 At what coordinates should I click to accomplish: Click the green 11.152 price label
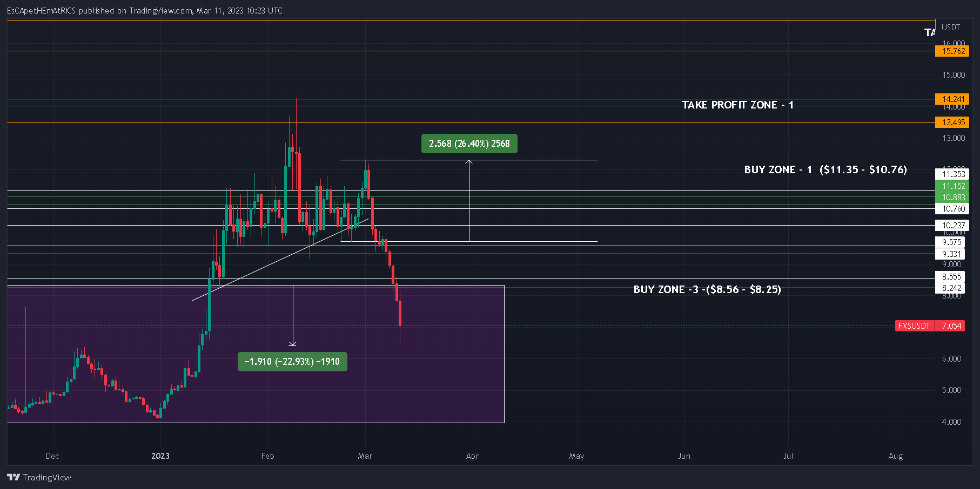click(x=952, y=186)
